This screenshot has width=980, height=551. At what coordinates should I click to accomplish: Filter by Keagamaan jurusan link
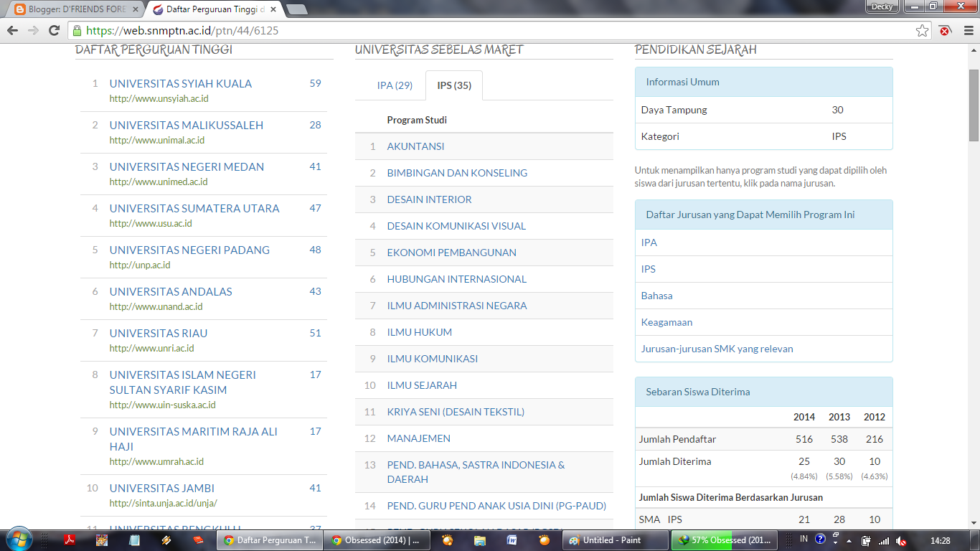(x=666, y=322)
